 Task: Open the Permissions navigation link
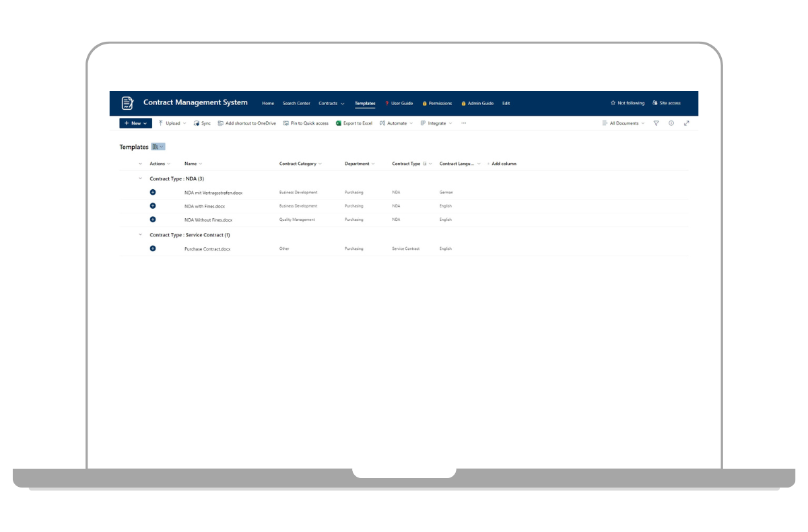tap(437, 104)
